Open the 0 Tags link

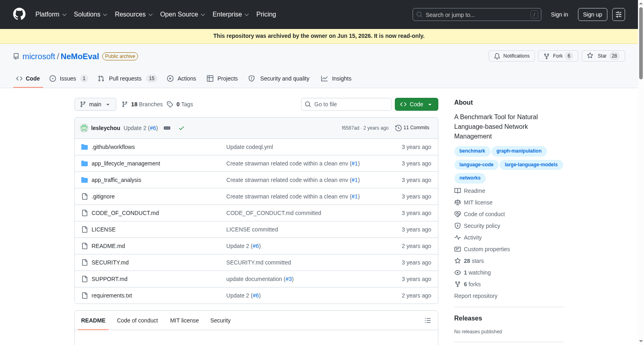pos(180,104)
